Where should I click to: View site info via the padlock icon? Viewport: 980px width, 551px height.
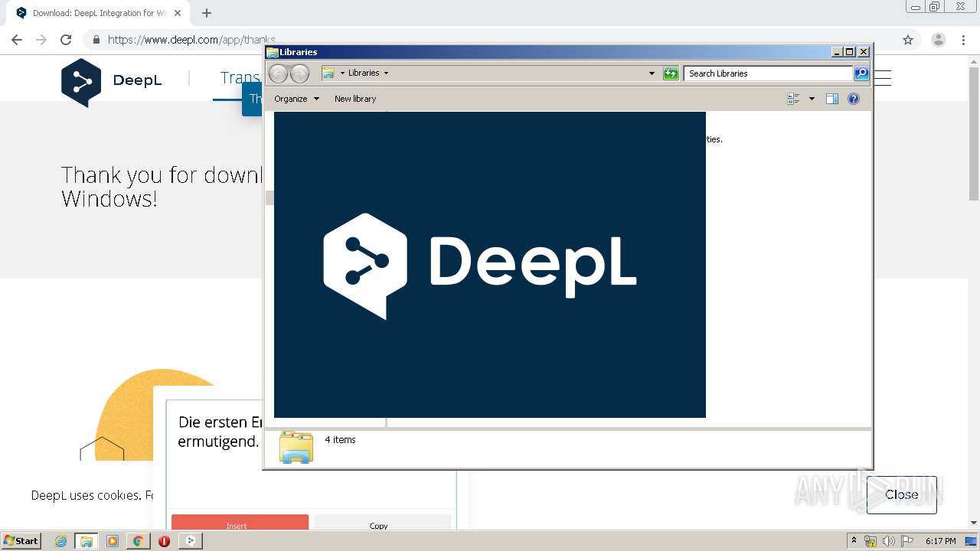click(x=96, y=40)
